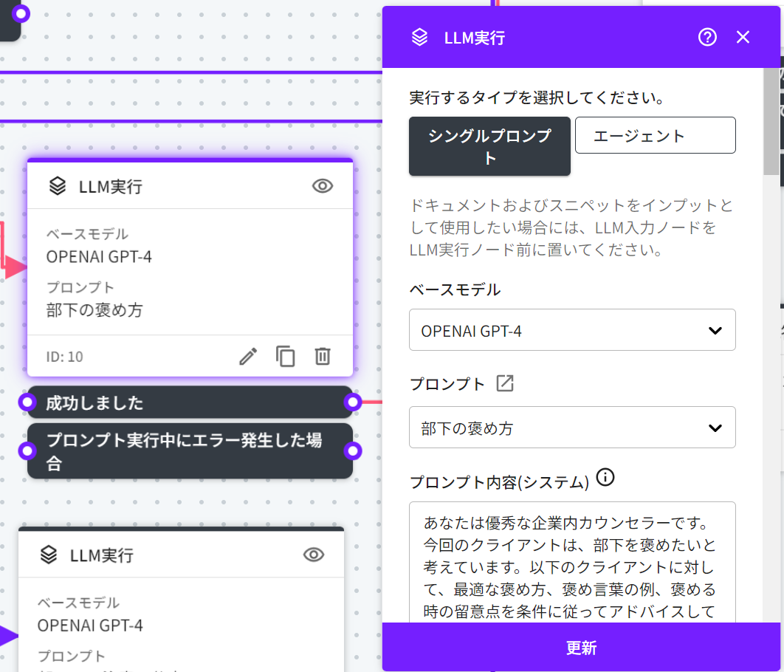Image resolution: width=784 pixels, height=672 pixels.
Task: Switch execution type to エージェント
Action: tap(655, 135)
